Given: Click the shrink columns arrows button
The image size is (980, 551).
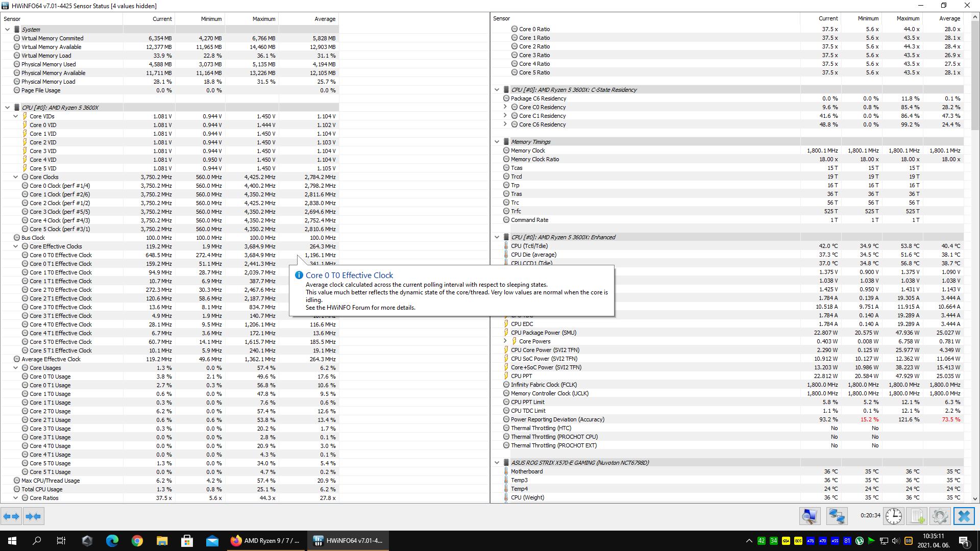Looking at the screenshot, I should pyautogui.click(x=33, y=516).
